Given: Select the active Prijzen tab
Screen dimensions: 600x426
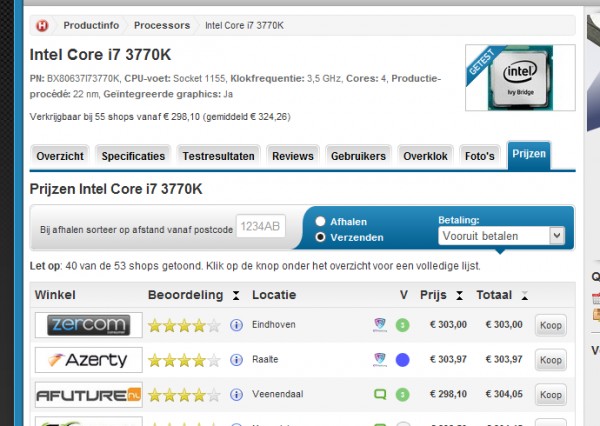Looking at the screenshot, I should 529,155.
